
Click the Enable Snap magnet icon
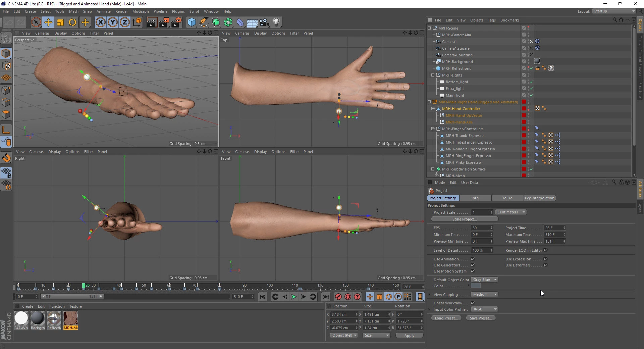[x=6, y=158]
